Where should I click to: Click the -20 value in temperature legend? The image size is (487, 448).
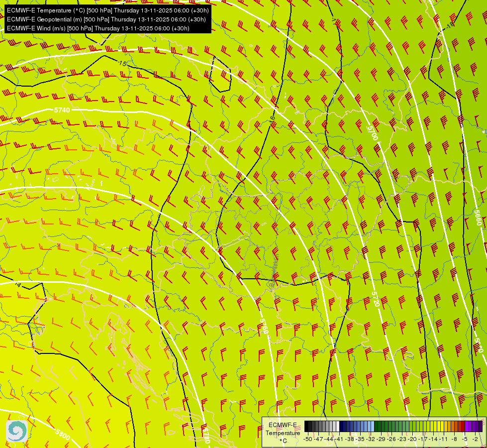pos(412,439)
